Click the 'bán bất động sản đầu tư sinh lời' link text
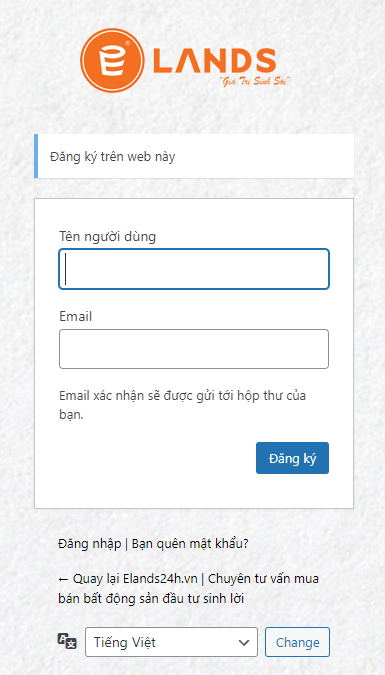Screen dimensions: 385x675 pos(151,599)
